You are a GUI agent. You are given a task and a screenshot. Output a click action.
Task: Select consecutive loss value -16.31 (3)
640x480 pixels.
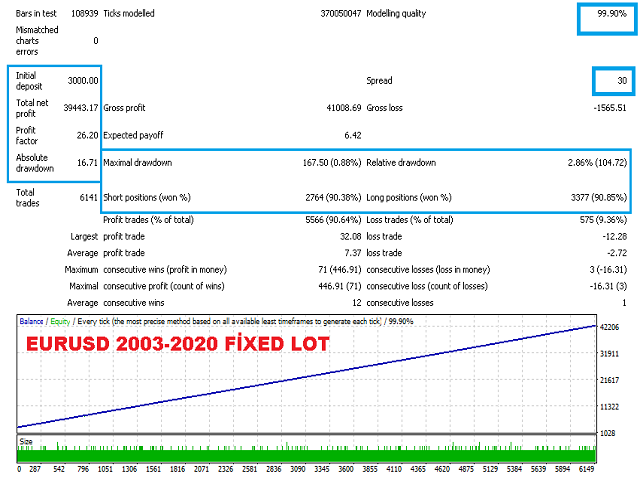[608, 286]
